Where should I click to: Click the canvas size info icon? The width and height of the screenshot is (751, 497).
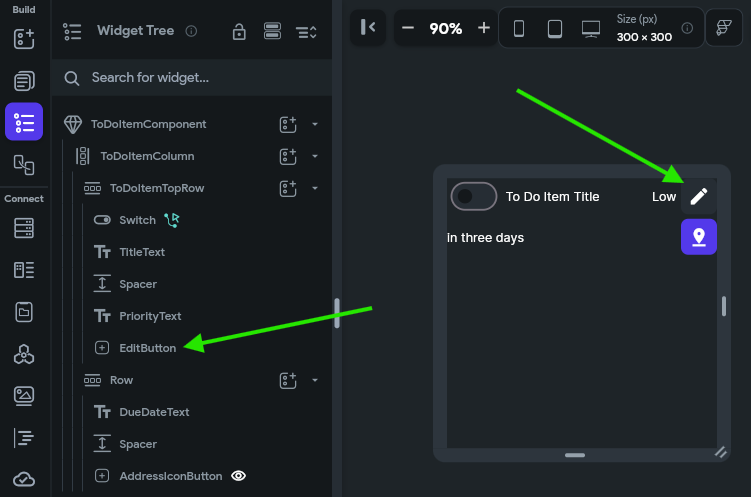(687, 28)
